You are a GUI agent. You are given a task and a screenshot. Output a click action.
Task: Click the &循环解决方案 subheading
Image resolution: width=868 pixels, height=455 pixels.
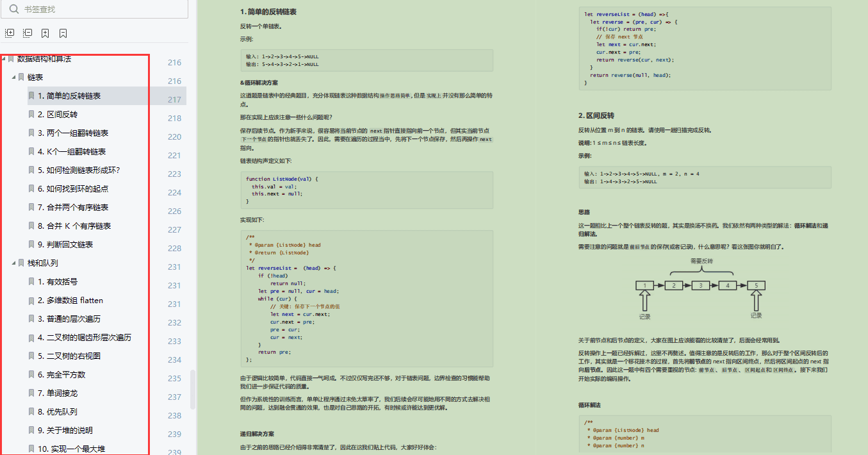259,83
